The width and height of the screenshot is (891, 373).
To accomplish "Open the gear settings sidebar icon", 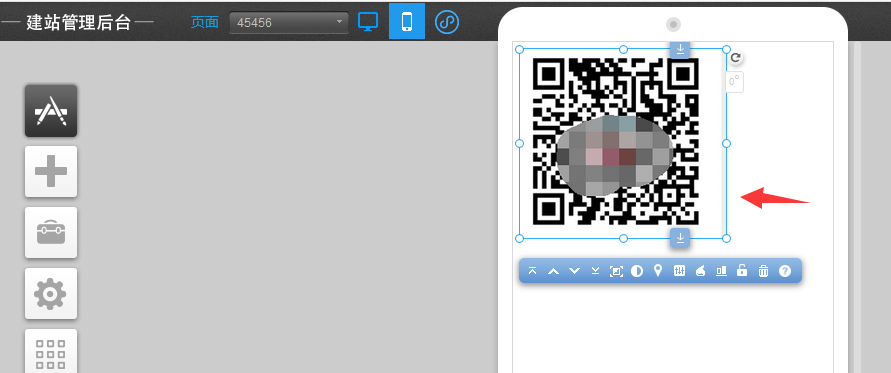I will [x=51, y=293].
